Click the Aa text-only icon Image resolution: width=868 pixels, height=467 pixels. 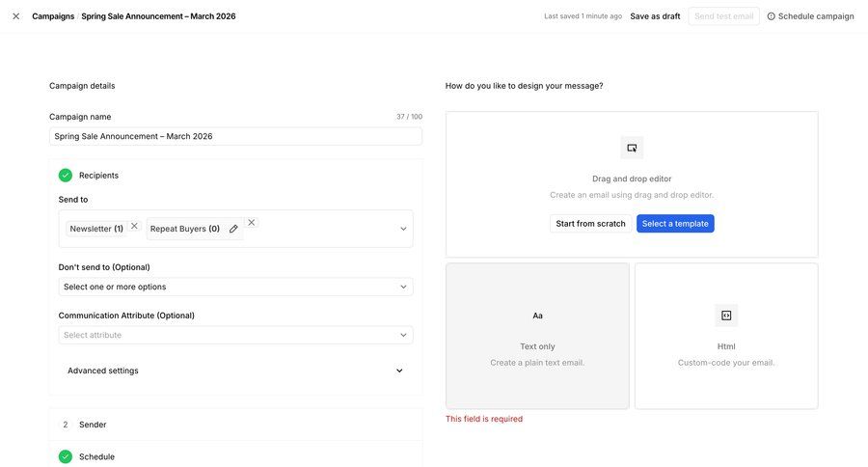[537, 316]
